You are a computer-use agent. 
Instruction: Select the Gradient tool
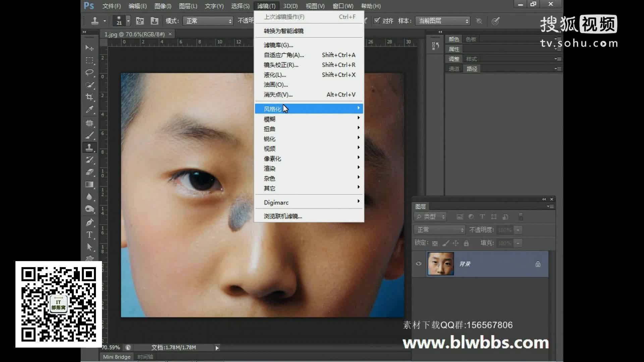click(89, 185)
